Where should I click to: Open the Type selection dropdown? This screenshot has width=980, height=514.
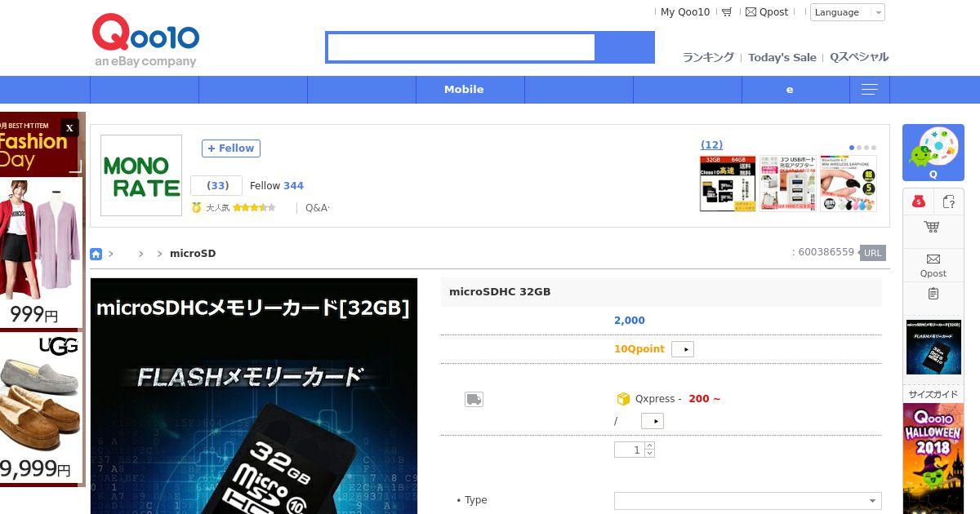coord(747,501)
